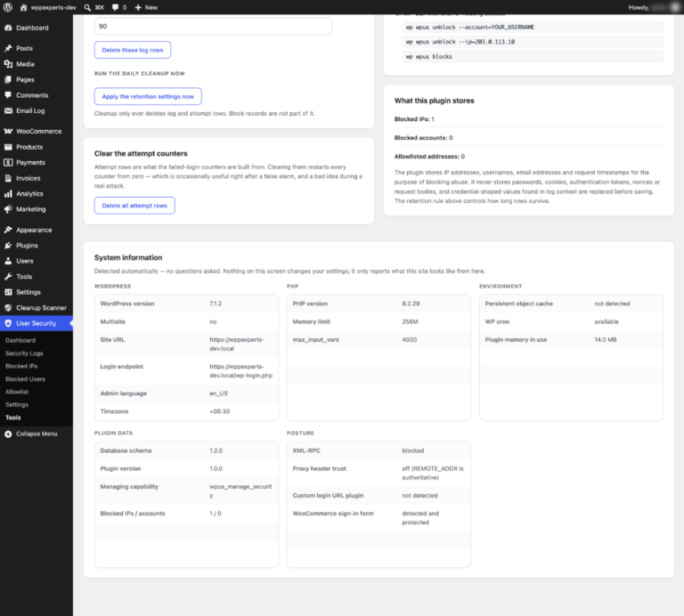This screenshot has width=684, height=616.
Task: Click the User Security shield icon
Action: (8, 323)
